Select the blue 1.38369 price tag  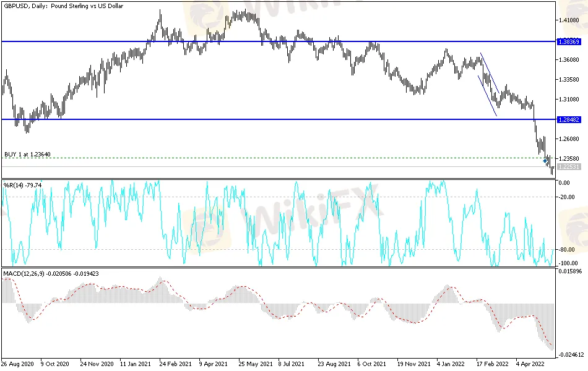click(568, 41)
